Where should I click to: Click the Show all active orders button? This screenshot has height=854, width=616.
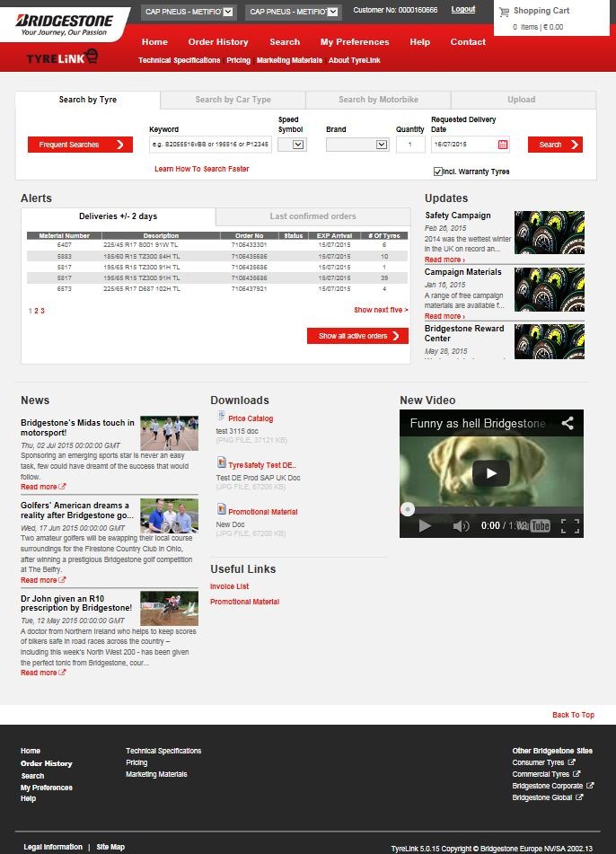tap(357, 336)
